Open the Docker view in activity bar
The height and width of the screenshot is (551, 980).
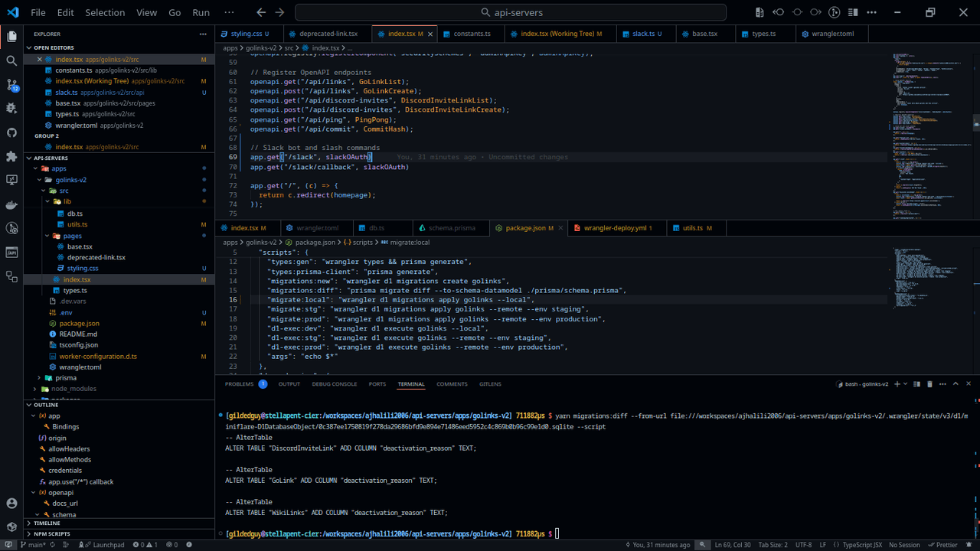click(11, 204)
